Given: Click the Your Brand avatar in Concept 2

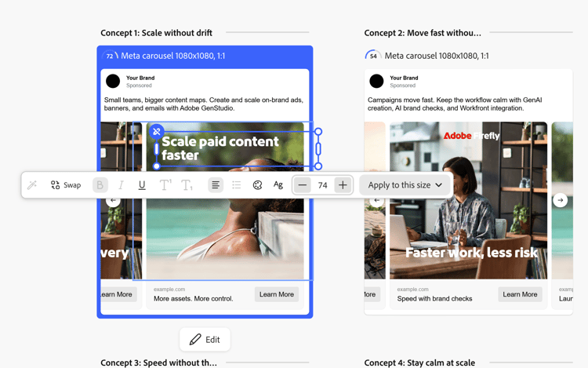Looking at the screenshot, I should click(x=376, y=81).
